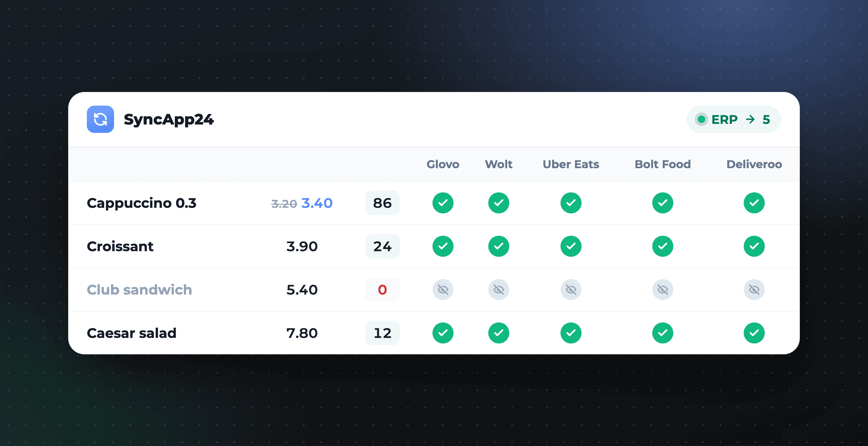Click the SyncApp24 sync logo icon

point(100,119)
